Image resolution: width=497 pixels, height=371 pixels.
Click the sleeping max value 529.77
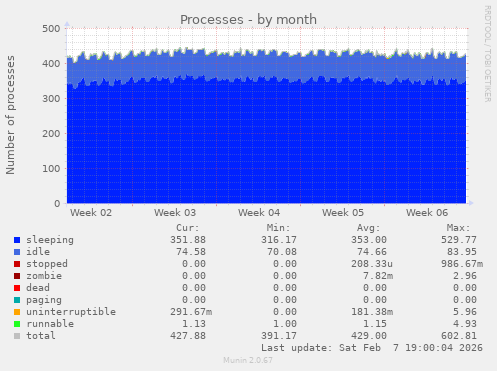tap(459, 240)
